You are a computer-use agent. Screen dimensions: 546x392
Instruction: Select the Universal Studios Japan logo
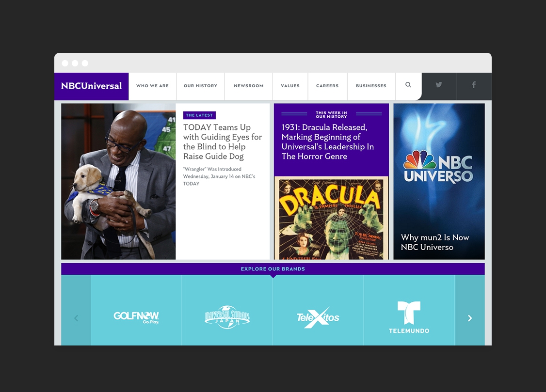click(227, 317)
